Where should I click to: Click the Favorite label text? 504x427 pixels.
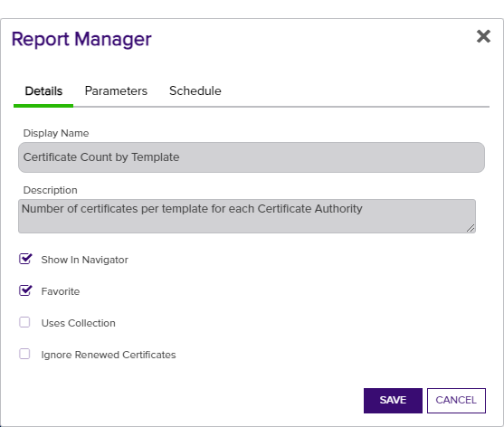point(61,291)
